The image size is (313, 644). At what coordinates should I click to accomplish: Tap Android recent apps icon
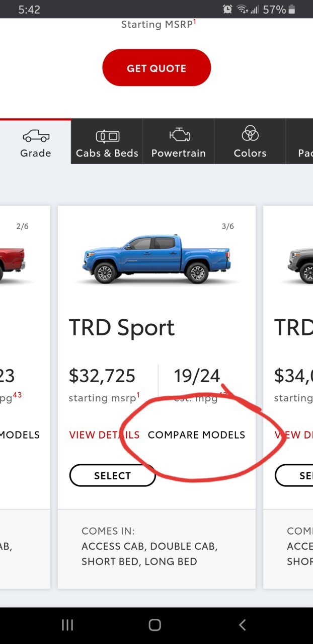click(67, 625)
